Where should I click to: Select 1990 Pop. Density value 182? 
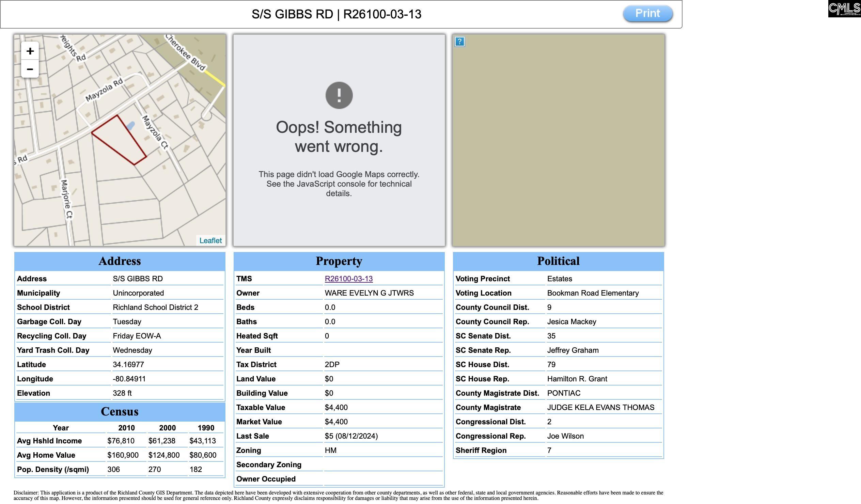196,470
